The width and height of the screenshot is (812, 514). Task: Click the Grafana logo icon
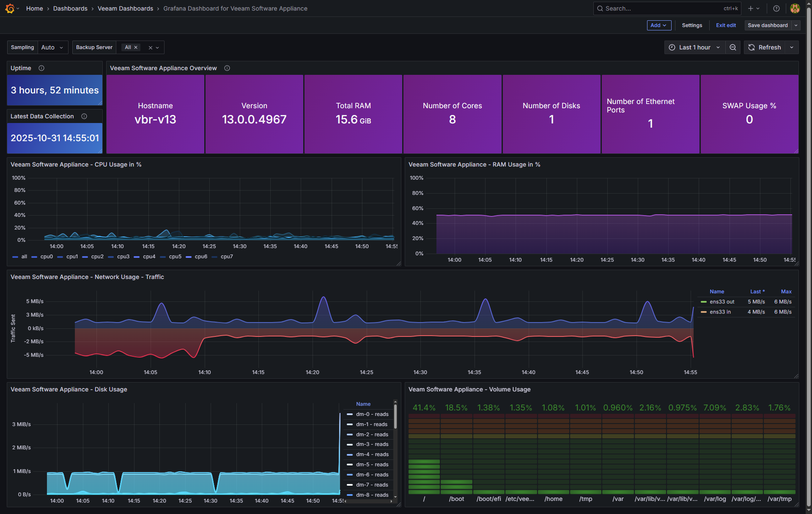pyautogui.click(x=10, y=8)
